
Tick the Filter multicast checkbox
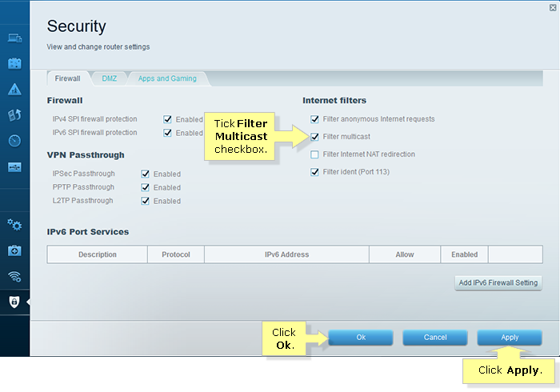pos(314,137)
